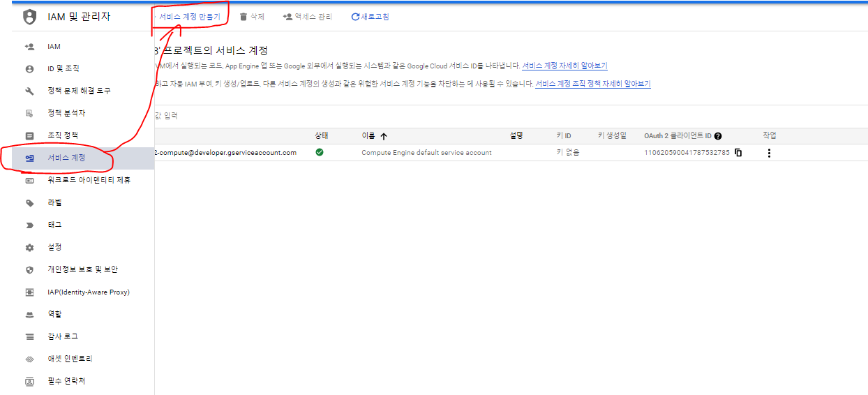This screenshot has width=868, height=395.
Task: Click the 서비스 계정 key-card icon
Action: (29, 158)
